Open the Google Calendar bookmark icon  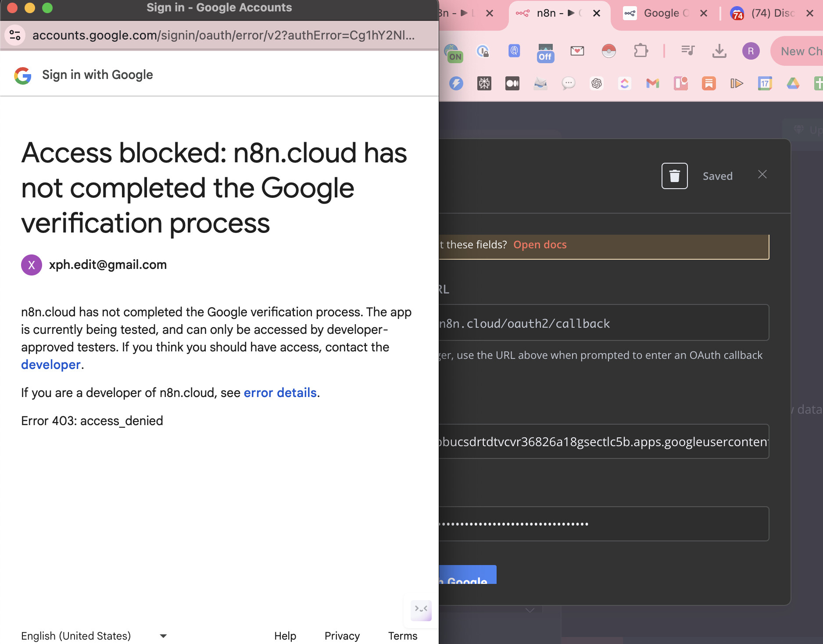point(765,83)
